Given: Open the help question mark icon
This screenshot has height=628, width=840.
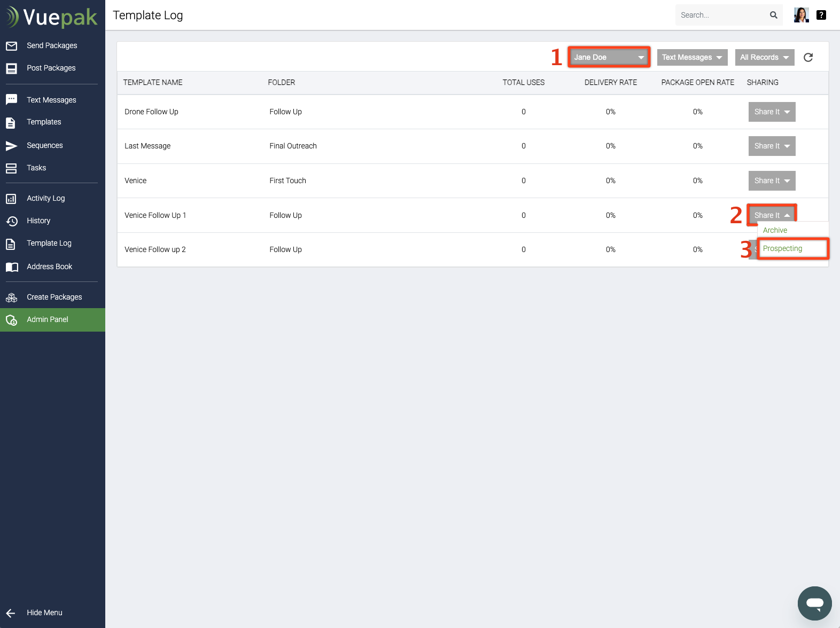Looking at the screenshot, I should [821, 15].
